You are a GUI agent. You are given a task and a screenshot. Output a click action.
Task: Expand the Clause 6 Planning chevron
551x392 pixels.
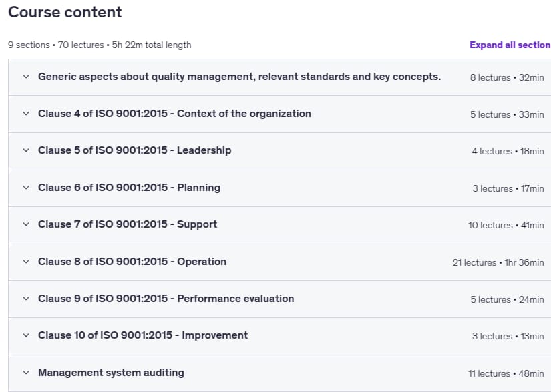tap(26, 188)
